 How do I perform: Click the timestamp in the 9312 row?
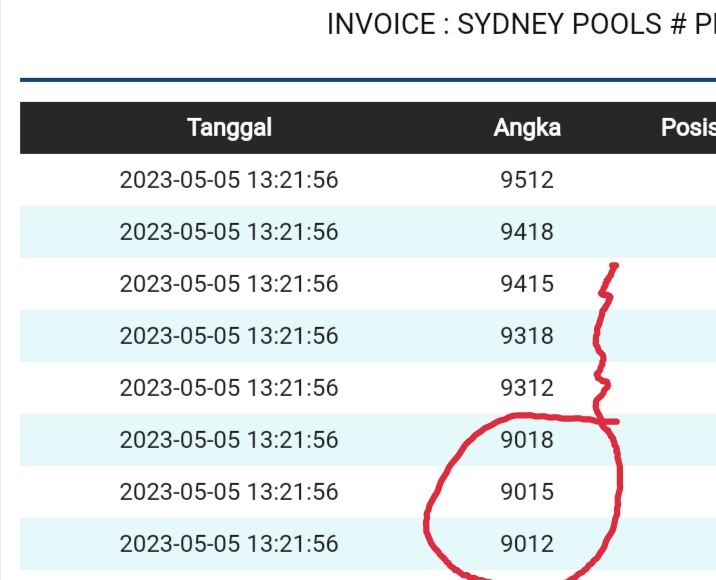pos(229,388)
